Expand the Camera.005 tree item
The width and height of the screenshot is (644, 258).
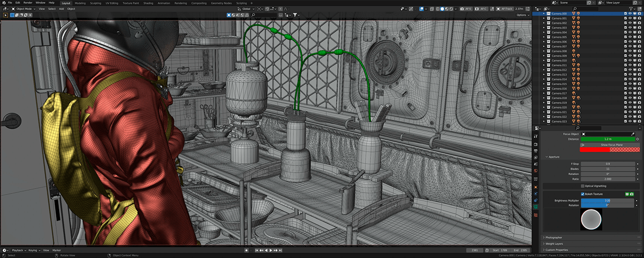coord(544,37)
